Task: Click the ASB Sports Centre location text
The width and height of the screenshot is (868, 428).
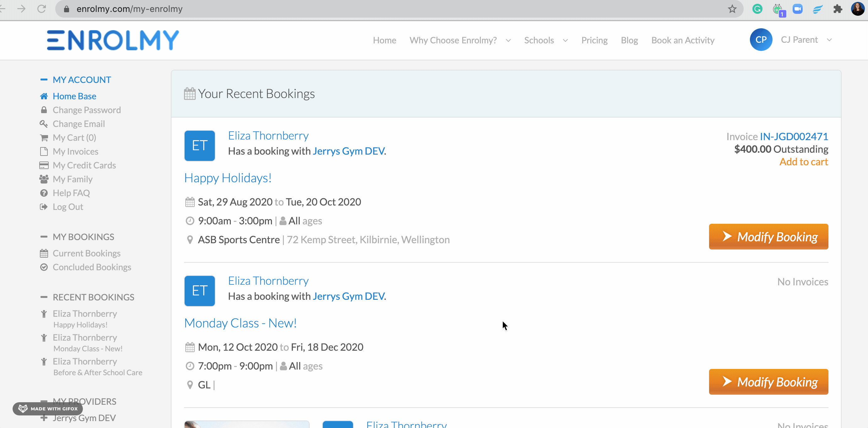Action: 239,240
